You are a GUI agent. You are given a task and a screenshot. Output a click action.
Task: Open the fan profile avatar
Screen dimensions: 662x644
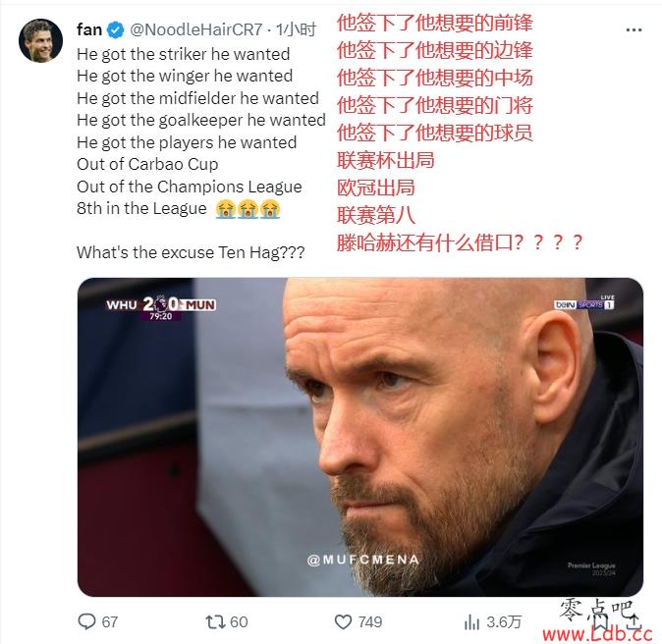(40, 40)
